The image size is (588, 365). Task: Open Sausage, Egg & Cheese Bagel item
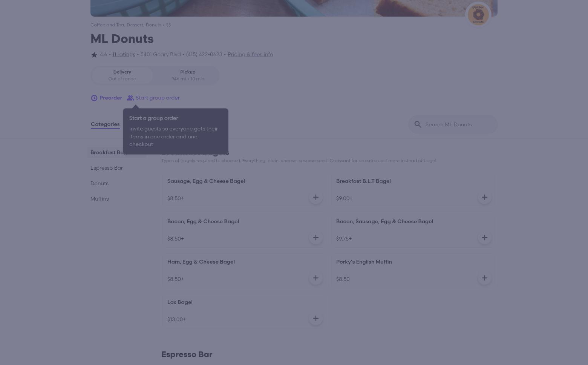coord(206,181)
